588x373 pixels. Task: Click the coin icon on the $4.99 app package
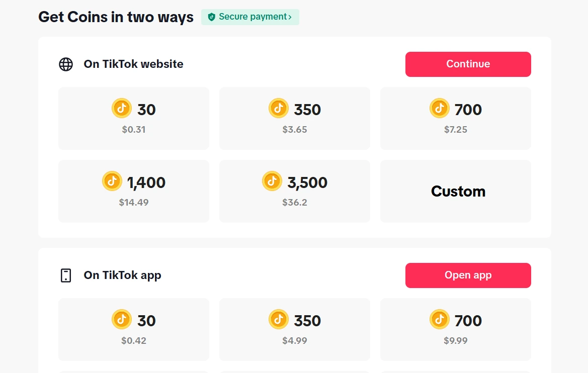279,319
